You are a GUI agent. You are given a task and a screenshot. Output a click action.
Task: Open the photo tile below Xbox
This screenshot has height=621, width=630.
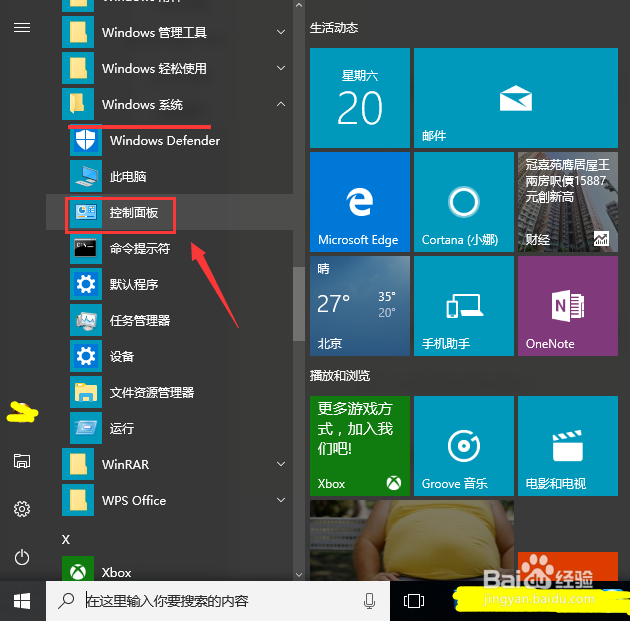click(412, 540)
